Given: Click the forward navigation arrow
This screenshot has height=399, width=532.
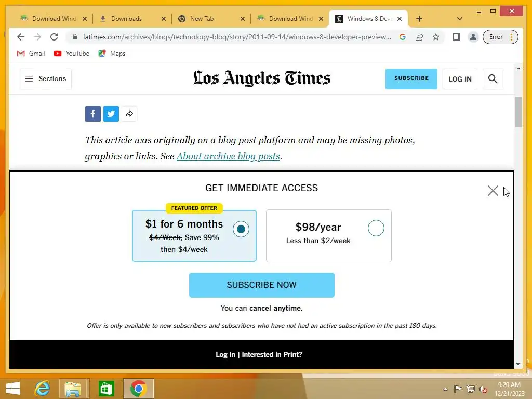Looking at the screenshot, I should coord(37,37).
